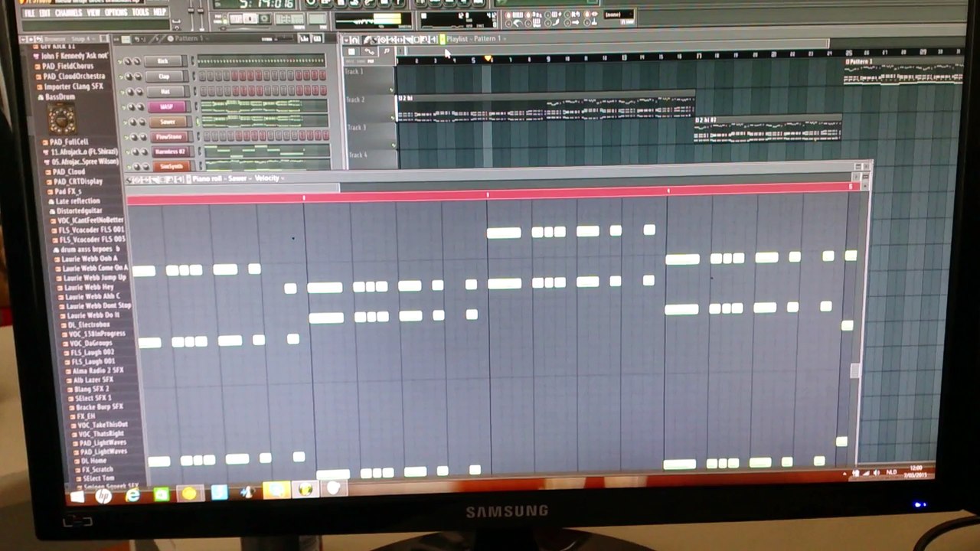Viewport: 980px width, 551px height.
Task: Select PAD_Cloud in the browser
Action: (x=68, y=171)
